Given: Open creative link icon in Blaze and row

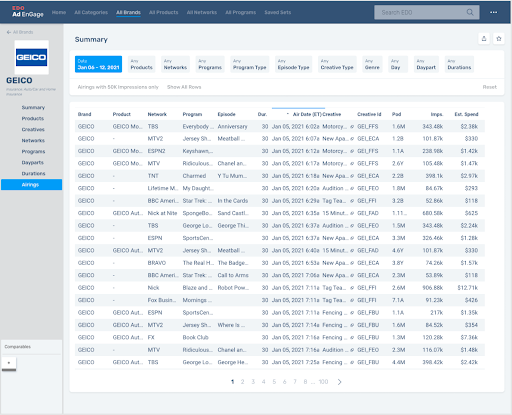Looking at the screenshot, I should point(352,288).
